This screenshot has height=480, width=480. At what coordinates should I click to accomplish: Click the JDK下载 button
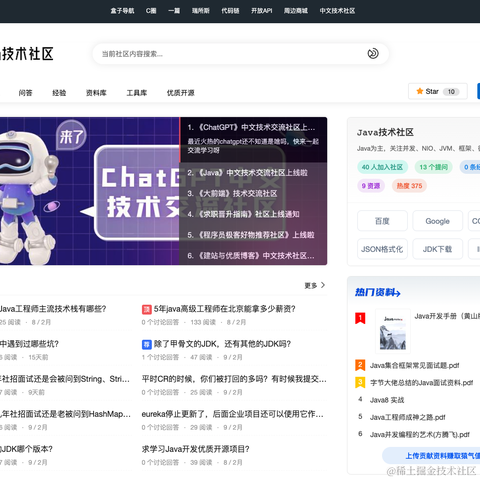click(x=438, y=249)
